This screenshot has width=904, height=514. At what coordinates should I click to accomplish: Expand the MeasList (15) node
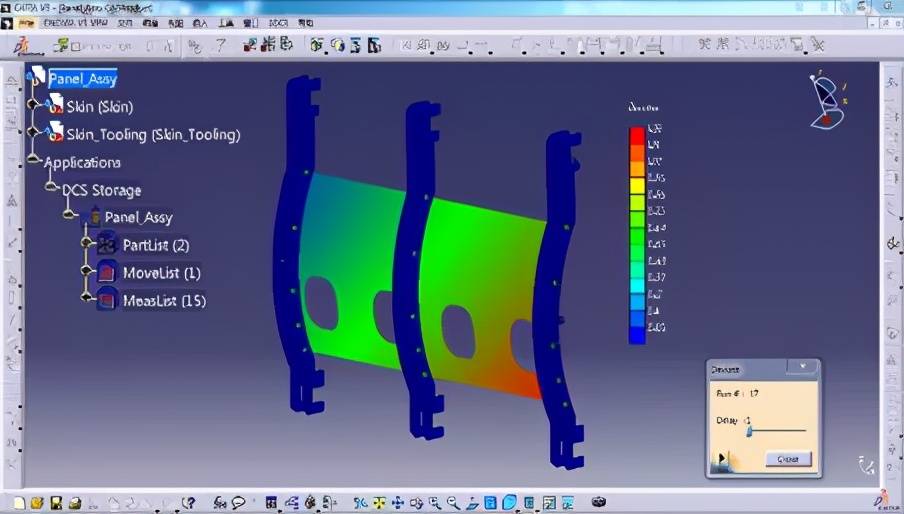85,298
